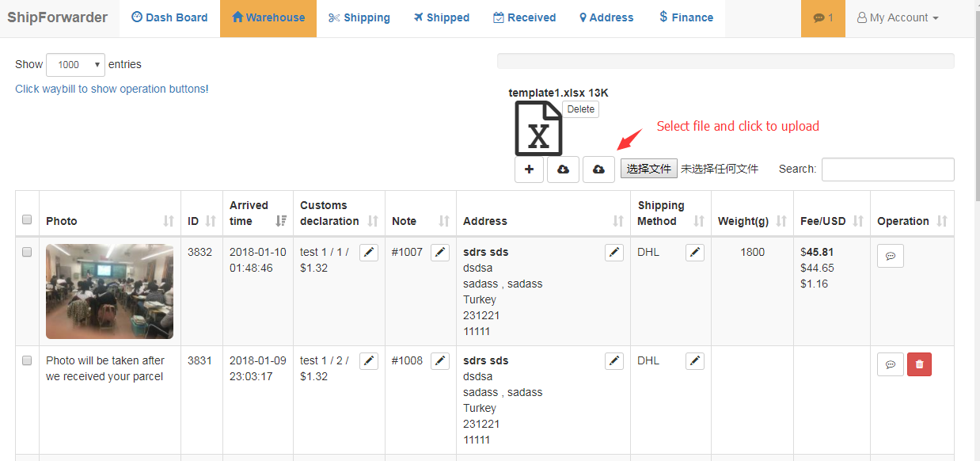Click the Delete button near template1.xlsx
The height and width of the screenshot is (461, 980).
click(580, 109)
